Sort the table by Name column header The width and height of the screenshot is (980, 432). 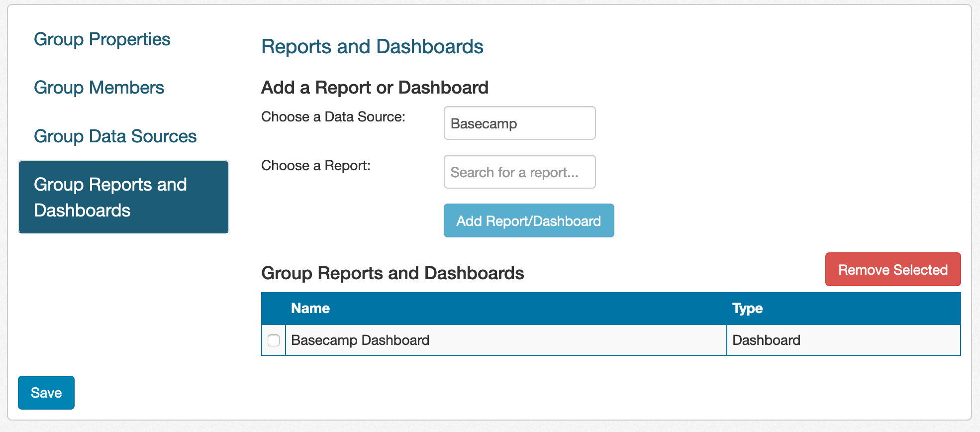pyautogui.click(x=310, y=309)
